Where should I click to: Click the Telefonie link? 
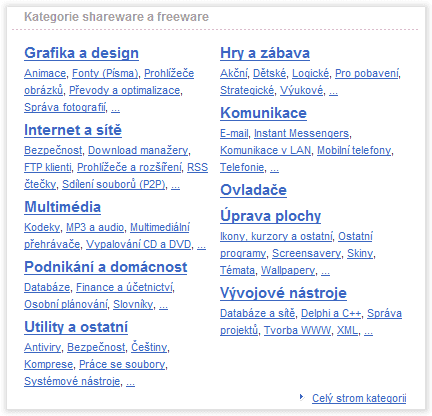242,167
